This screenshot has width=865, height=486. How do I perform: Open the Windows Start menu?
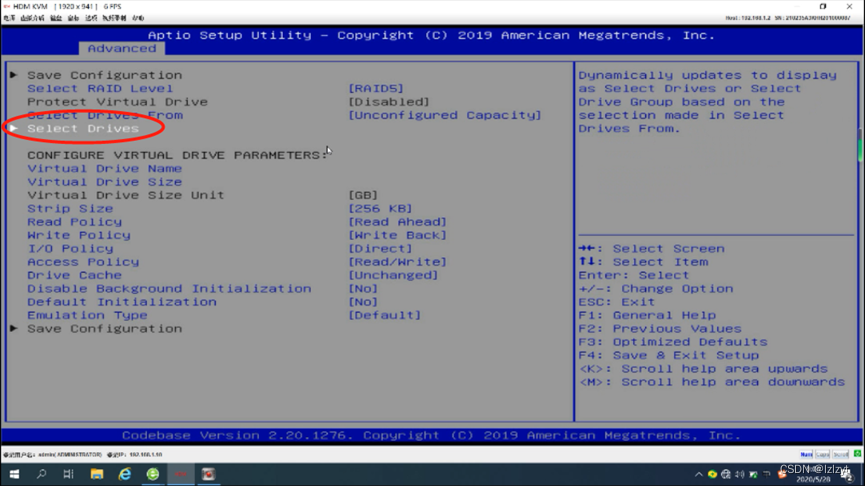click(14, 474)
